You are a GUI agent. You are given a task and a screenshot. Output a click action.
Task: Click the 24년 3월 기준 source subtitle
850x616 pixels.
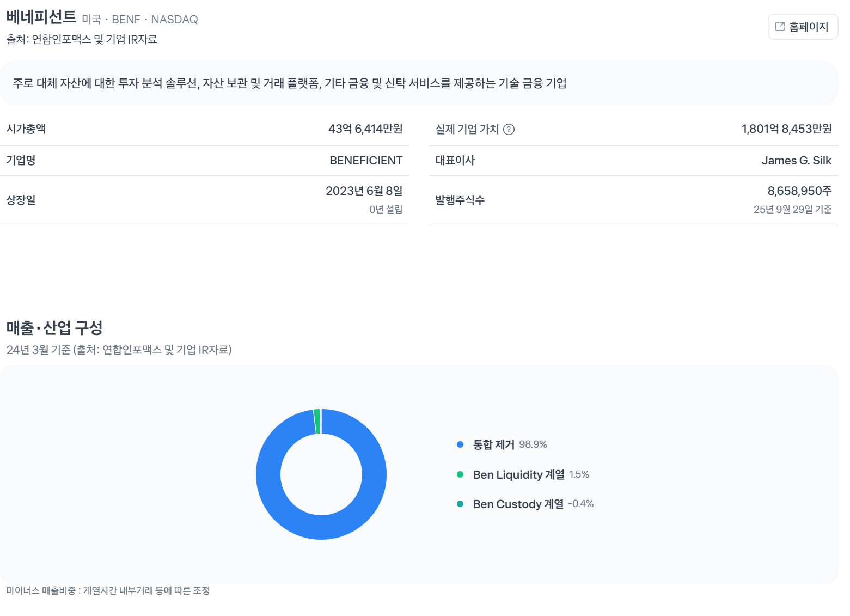coord(119,350)
